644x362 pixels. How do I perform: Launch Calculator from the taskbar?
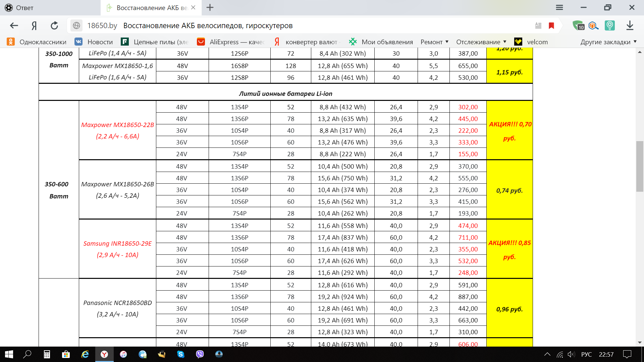[47, 354]
